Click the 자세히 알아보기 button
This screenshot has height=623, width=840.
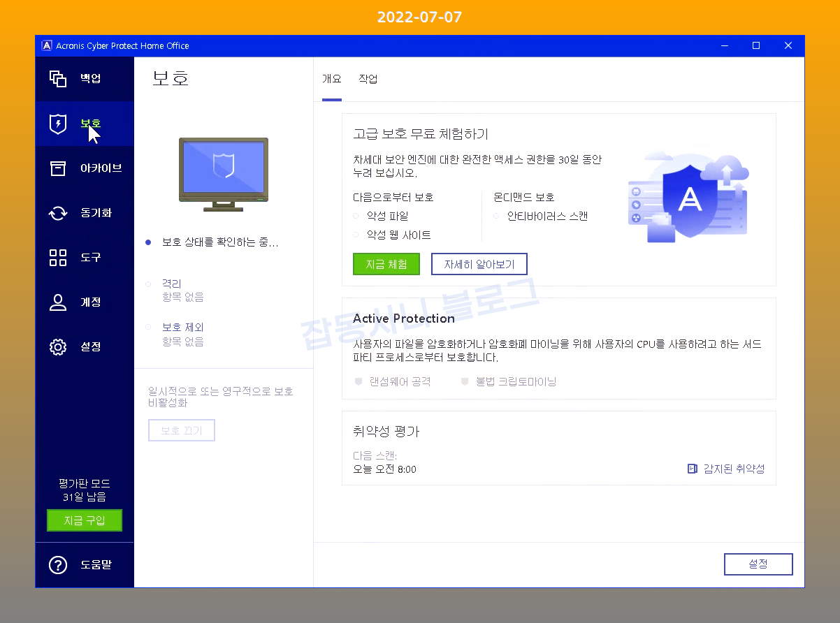pyautogui.click(x=479, y=264)
